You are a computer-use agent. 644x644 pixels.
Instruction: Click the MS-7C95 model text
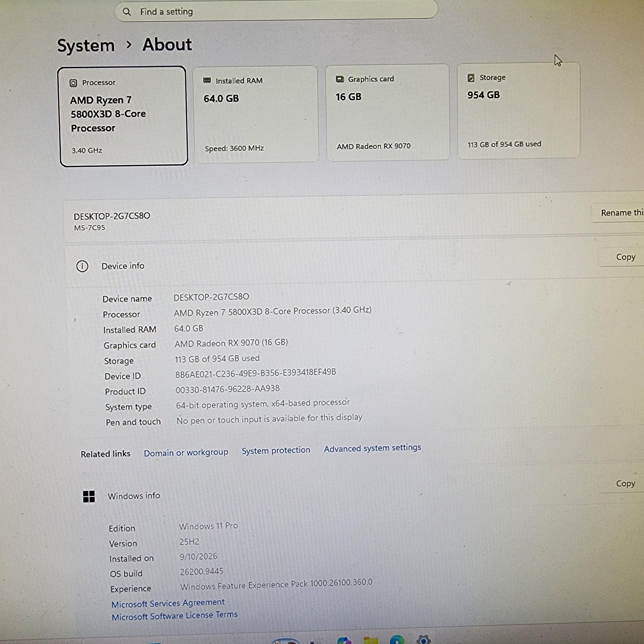coord(89,228)
